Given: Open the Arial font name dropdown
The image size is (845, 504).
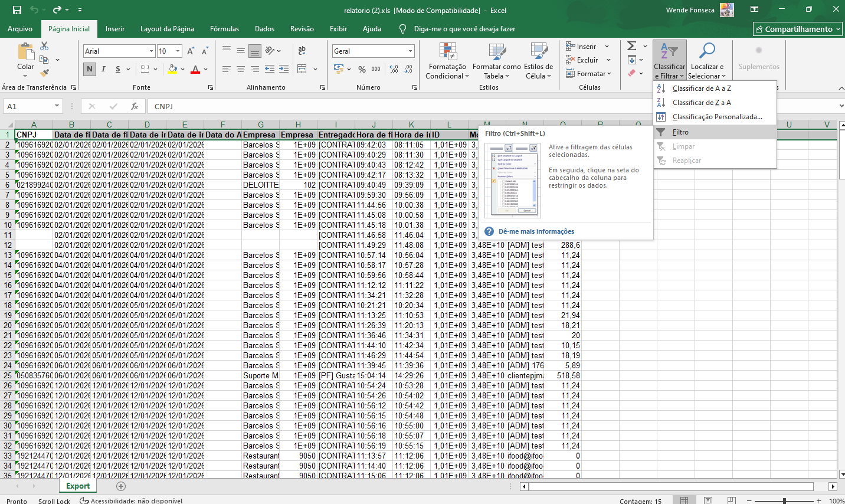Looking at the screenshot, I should point(151,51).
